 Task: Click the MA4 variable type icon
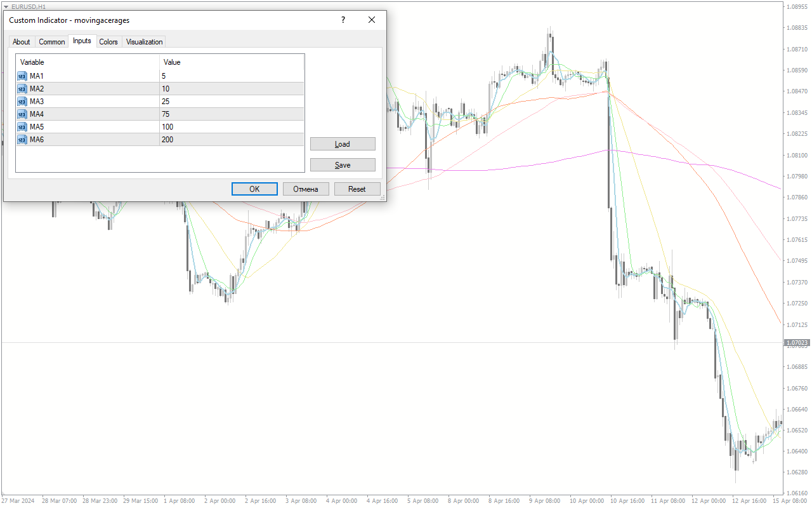pos(22,114)
